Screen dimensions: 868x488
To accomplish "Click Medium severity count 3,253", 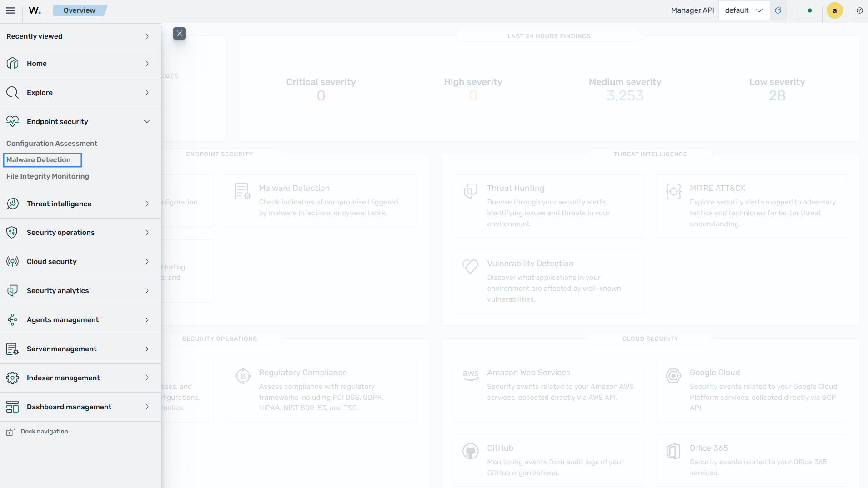I will pos(625,96).
